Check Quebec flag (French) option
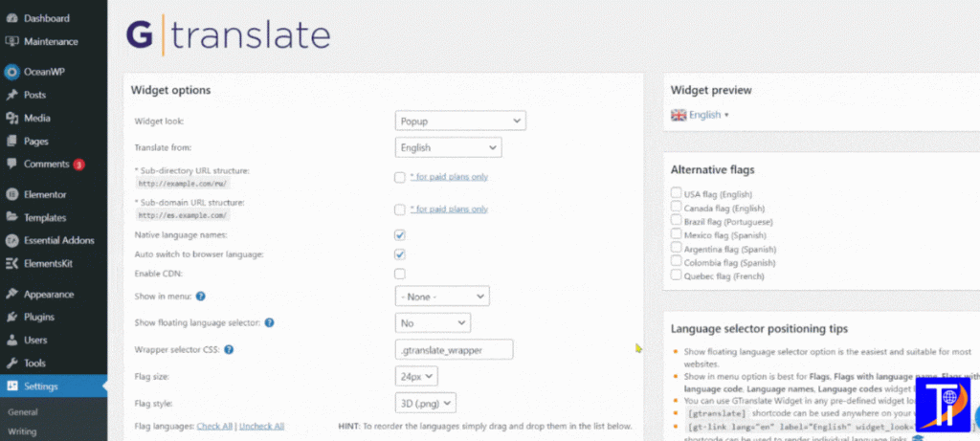980x441 pixels. 676,275
